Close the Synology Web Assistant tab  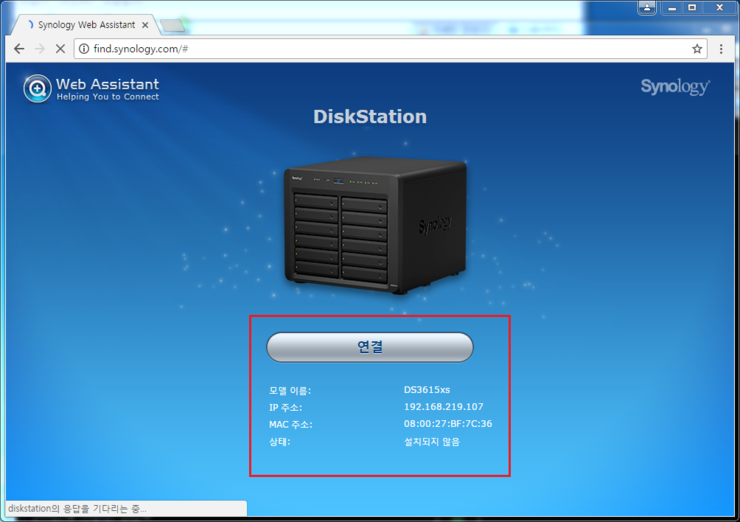[x=145, y=25]
